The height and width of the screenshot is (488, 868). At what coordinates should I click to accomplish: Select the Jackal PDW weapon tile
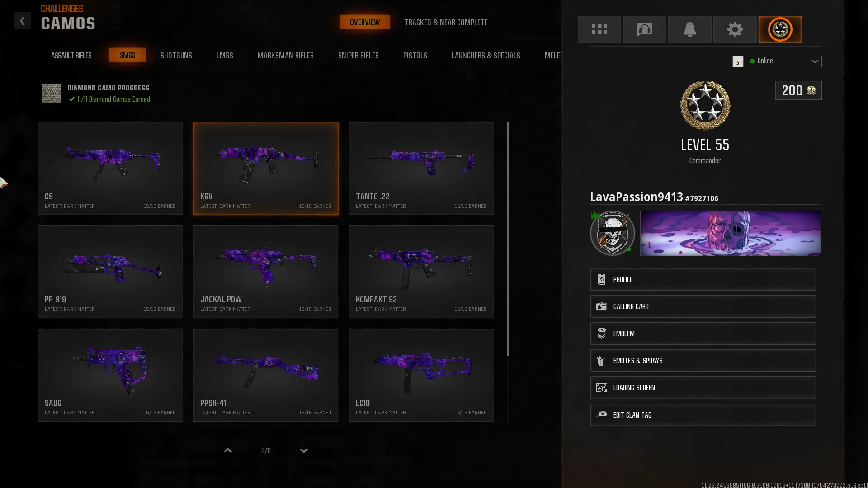(266, 272)
